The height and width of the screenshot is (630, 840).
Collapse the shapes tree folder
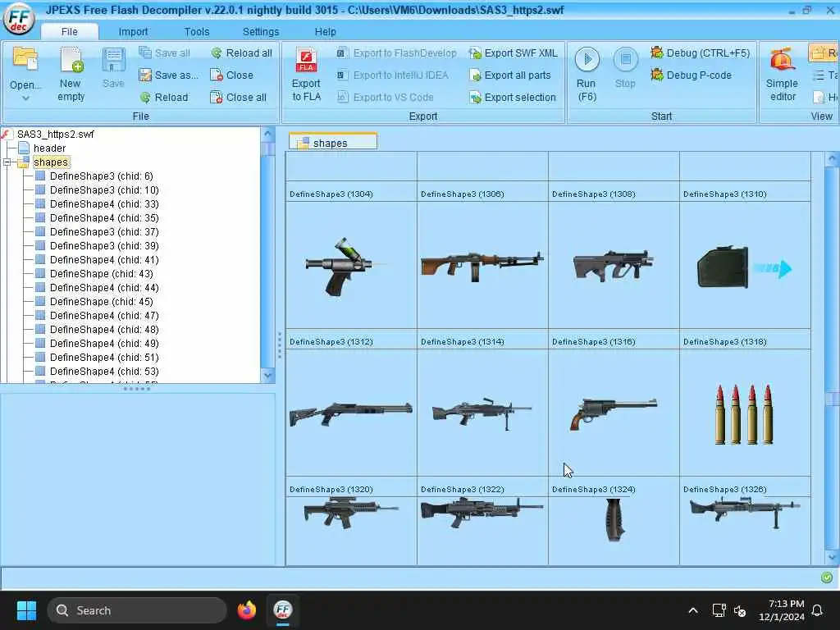point(7,162)
